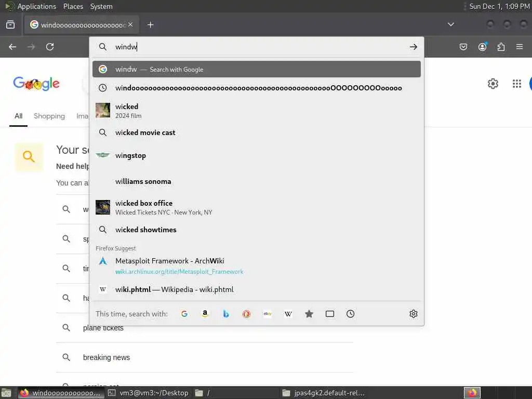The width and height of the screenshot is (532, 399).
Task: Open Firefox account icon
Action: [482, 47]
